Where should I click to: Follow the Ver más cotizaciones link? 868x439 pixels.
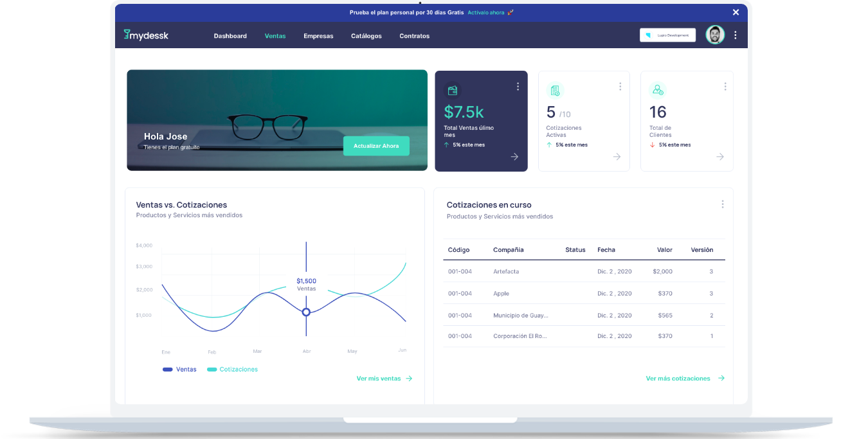point(680,378)
